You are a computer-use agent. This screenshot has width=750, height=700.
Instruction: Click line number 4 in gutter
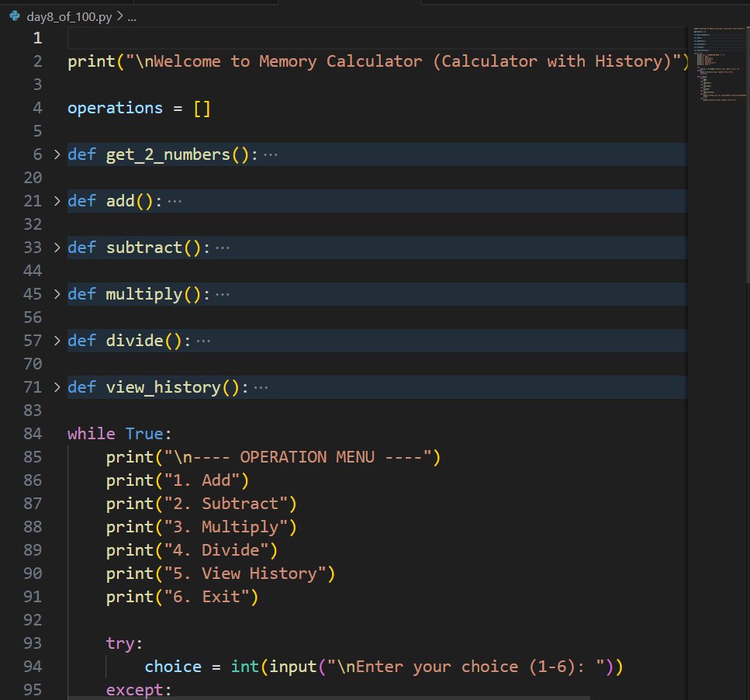tap(37, 108)
